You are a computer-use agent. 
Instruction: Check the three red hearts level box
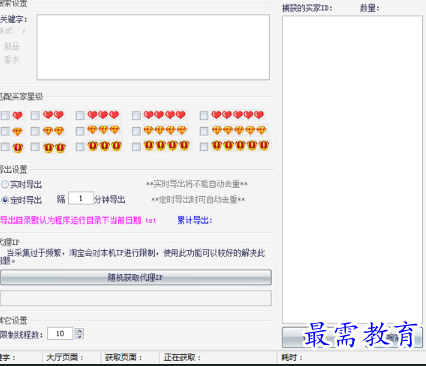click(x=80, y=116)
